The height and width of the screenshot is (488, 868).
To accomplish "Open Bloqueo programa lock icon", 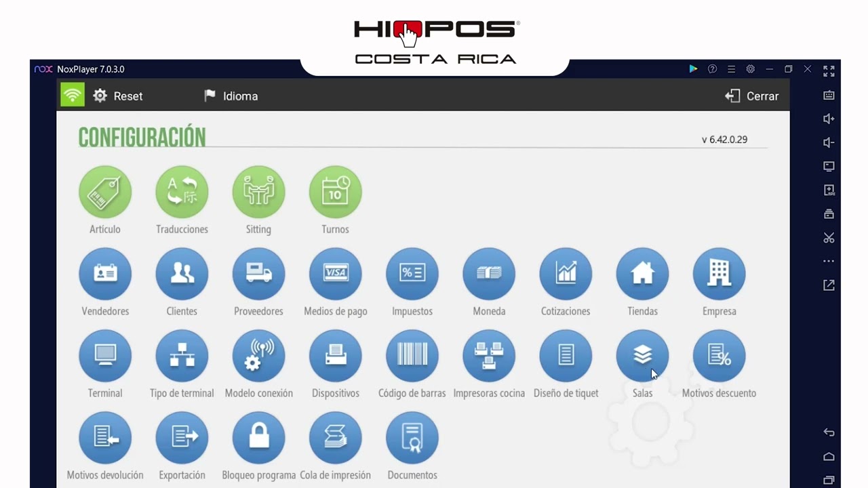I will pos(258,438).
